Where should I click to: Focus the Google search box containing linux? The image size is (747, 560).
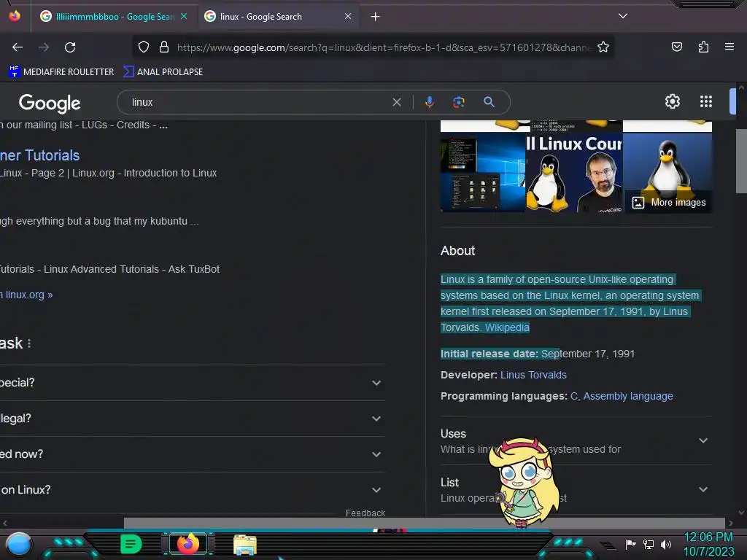[x=258, y=102]
